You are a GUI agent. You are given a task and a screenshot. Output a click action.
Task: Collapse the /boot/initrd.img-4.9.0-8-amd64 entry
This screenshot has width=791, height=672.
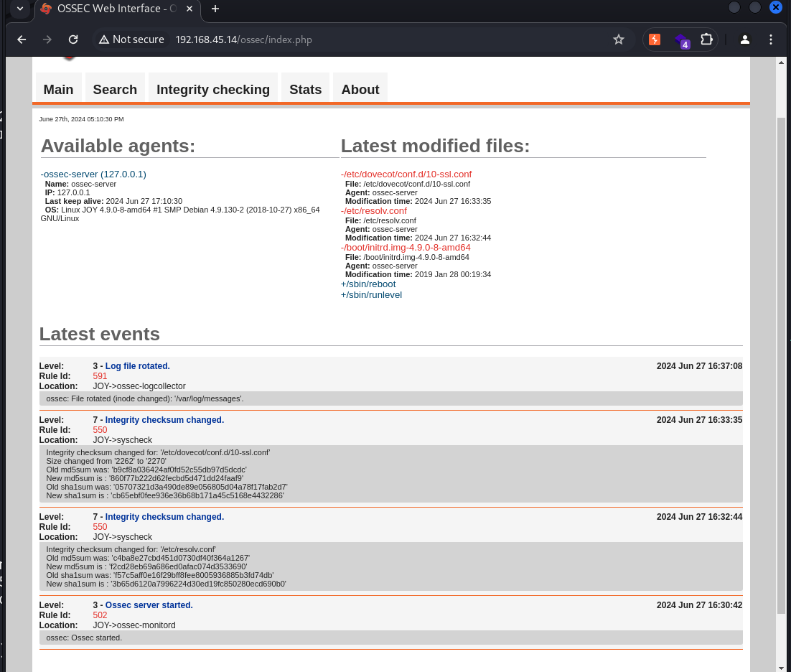point(406,248)
